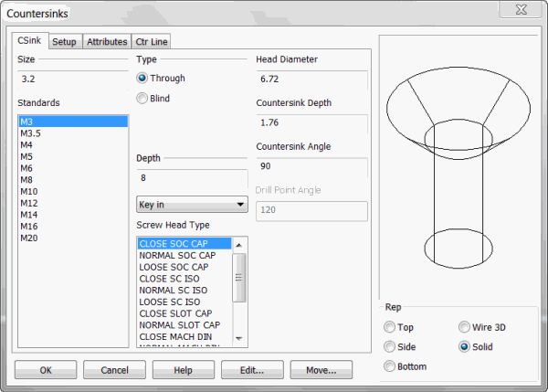The image size is (548, 392).
Task: Select CLOSE SLOT CAP screw head type
Action: [x=184, y=313]
